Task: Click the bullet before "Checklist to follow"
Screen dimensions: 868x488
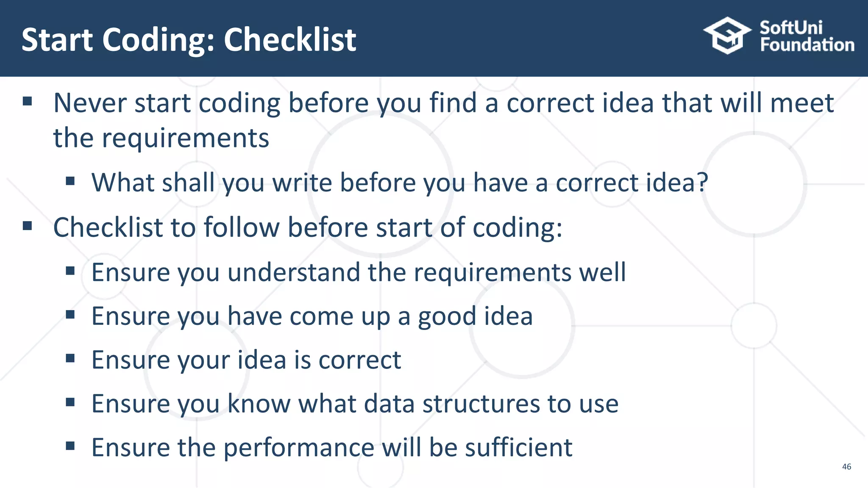Action: click(28, 226)
